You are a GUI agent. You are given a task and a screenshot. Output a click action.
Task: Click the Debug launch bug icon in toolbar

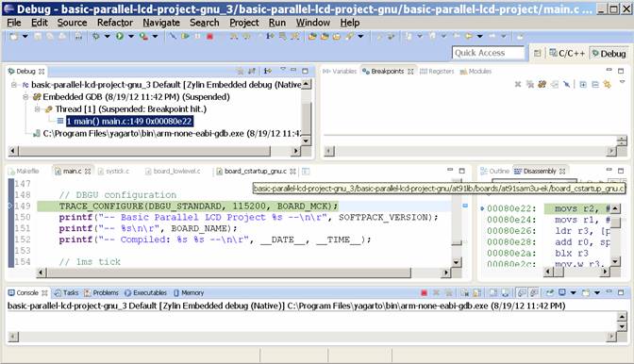(x=96, y=37)
